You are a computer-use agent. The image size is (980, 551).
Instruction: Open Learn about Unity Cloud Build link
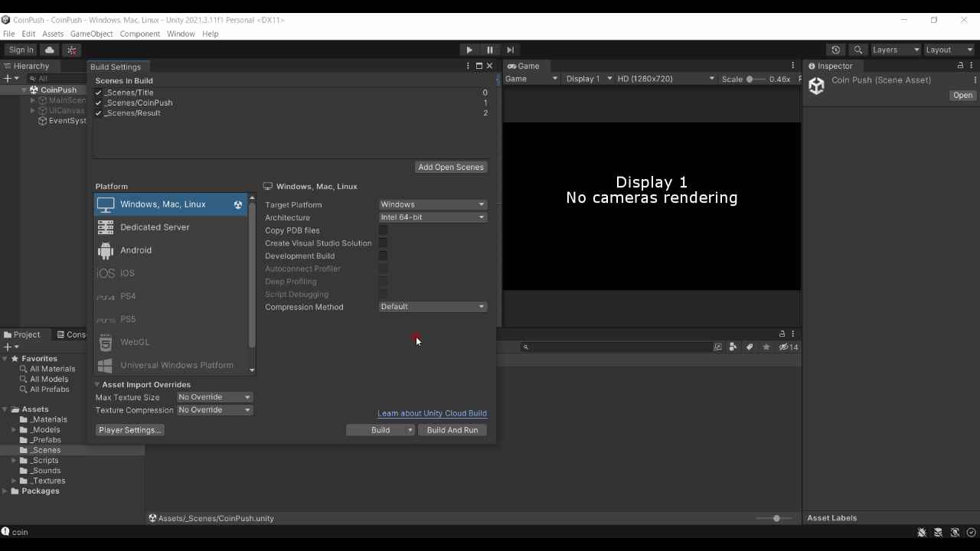coord(432,413)
